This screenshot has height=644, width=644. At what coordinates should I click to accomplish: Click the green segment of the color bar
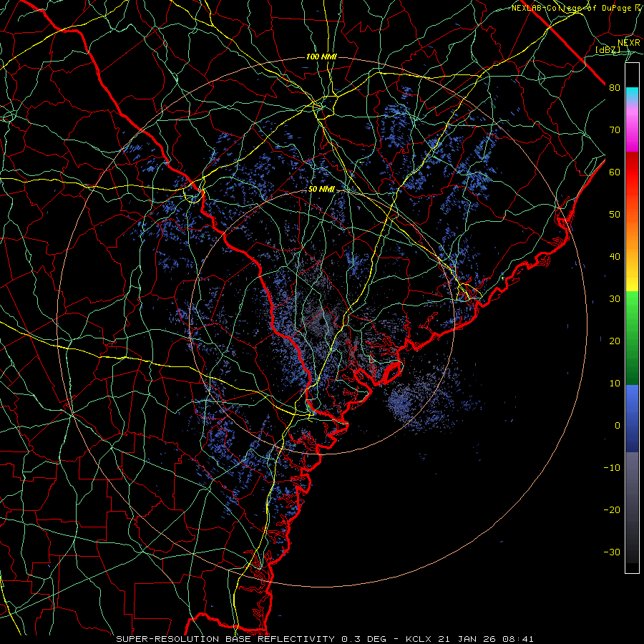click(x=632, y=338)
